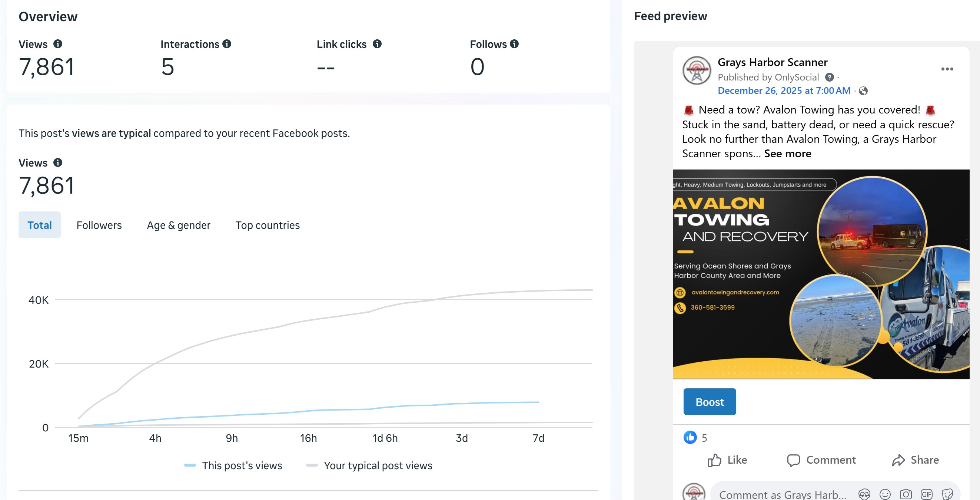Open the three-dot post options menu
The width and height of the screenshot is (980, 500).
click(947, 69)
